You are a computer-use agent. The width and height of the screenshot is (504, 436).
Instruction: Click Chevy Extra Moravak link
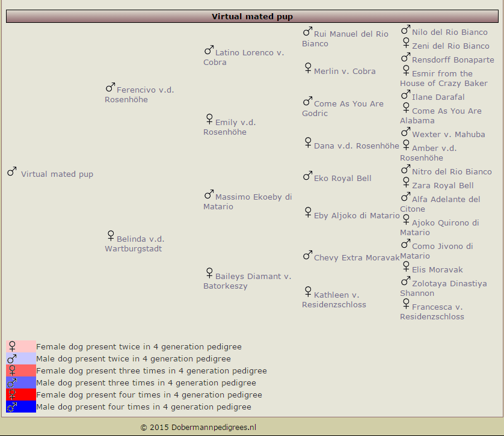(x=357, y=257)
